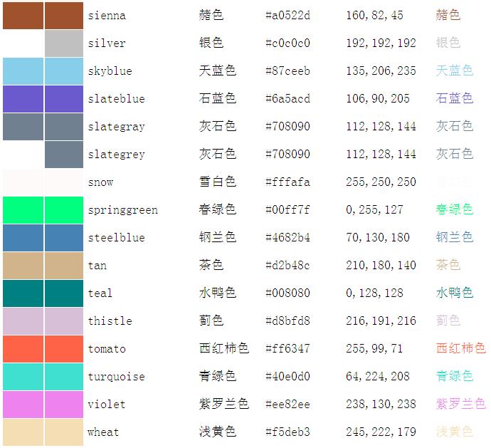Click hex #708090 in slategray row
The height and width of the screenshot is (448, 491).
click(287, 127)
